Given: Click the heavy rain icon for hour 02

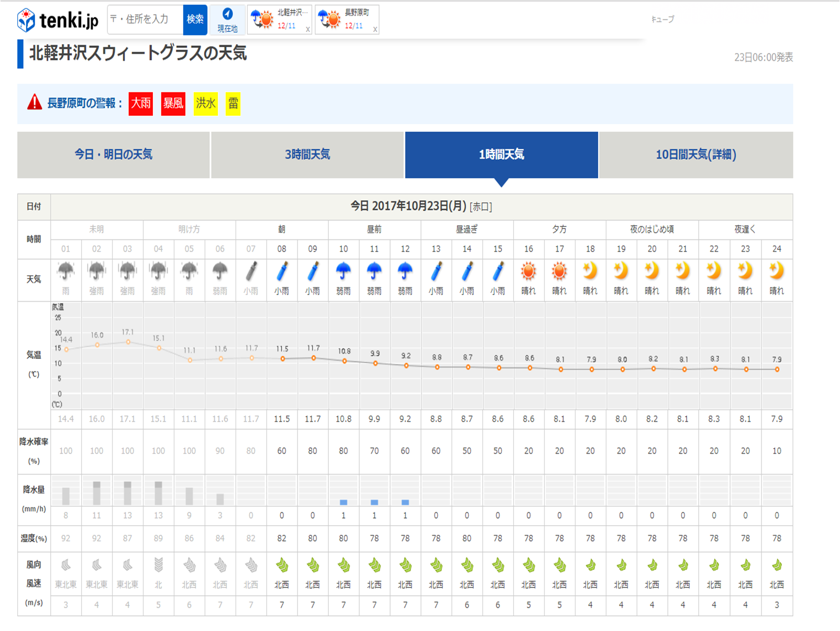Looking at the screenshot, I should coord(96,271).
